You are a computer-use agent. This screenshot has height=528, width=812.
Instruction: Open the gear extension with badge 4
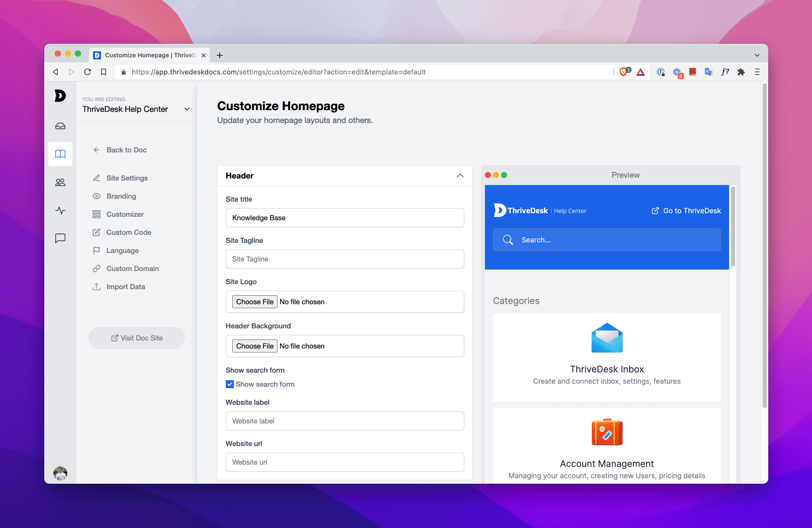coord(677,73)
